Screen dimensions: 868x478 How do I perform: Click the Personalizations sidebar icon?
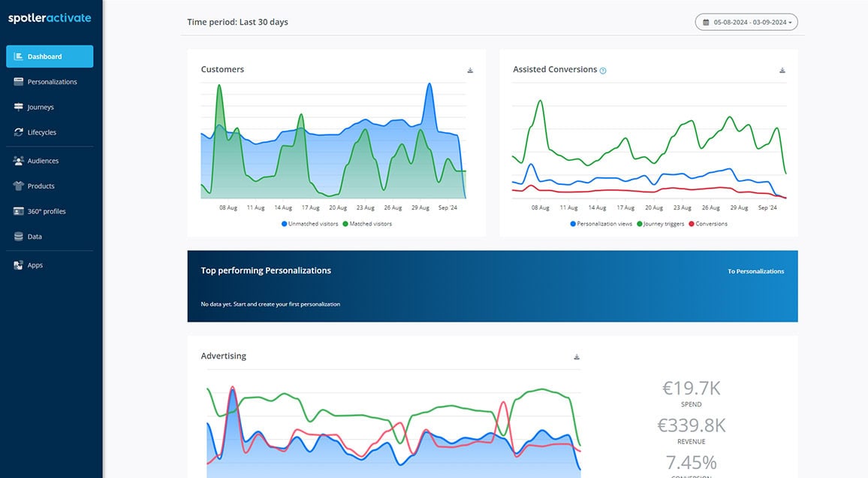(19, 82)
